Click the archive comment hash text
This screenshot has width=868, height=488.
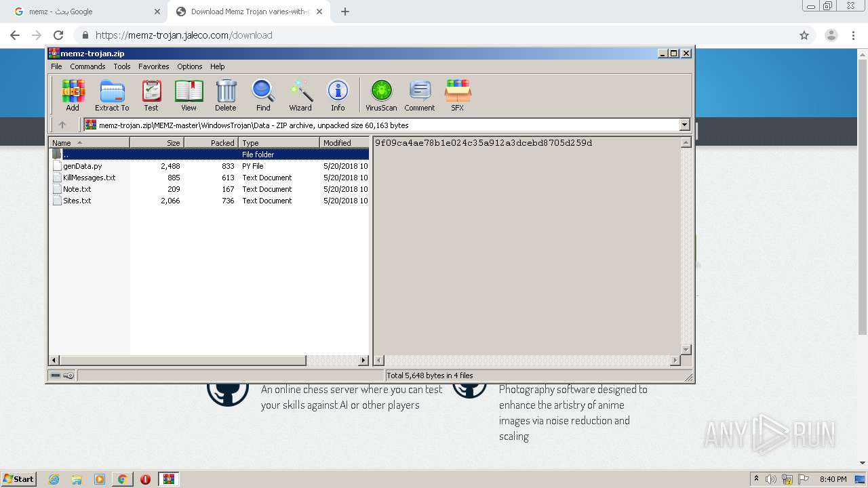484,143
